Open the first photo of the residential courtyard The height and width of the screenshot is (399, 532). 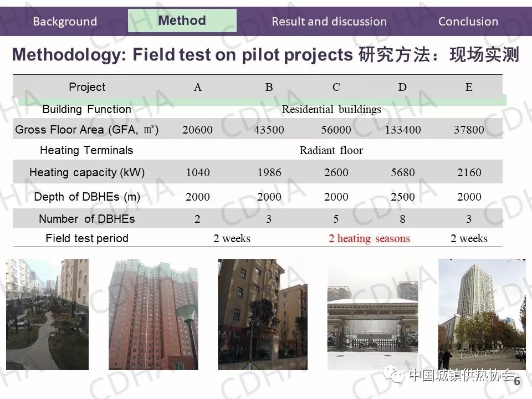pos(47,314)
